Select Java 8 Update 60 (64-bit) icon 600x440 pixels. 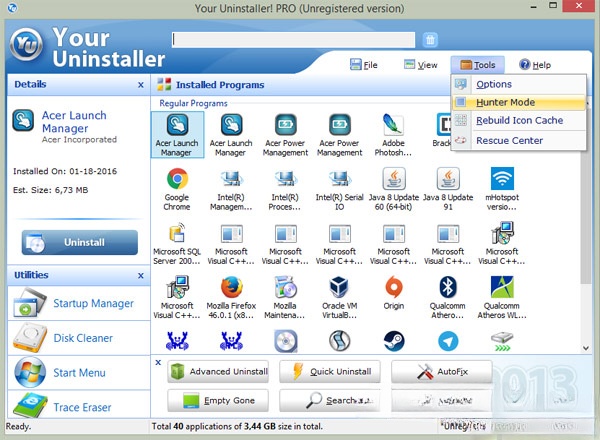[x=394, y=189]
